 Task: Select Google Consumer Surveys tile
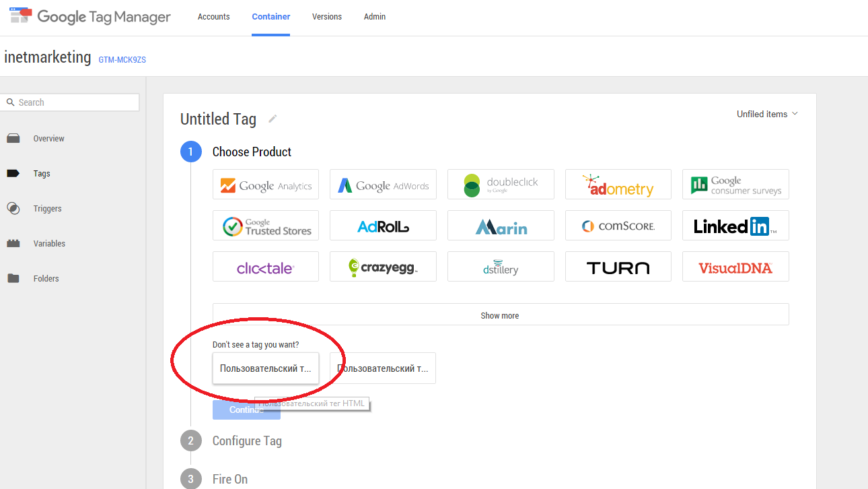click(735, 185)
